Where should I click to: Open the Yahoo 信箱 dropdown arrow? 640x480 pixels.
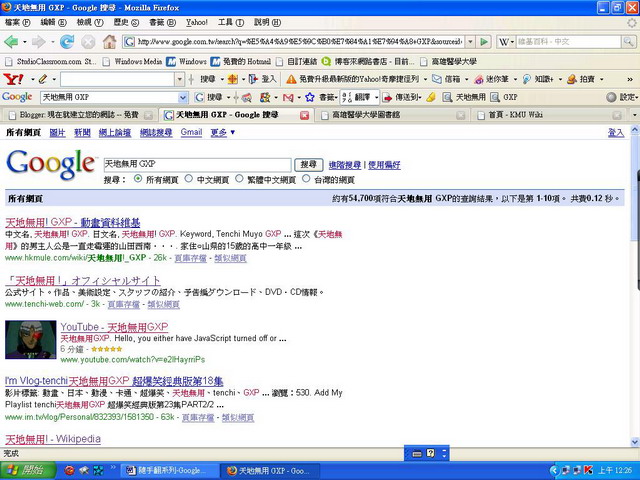(467, 79)
